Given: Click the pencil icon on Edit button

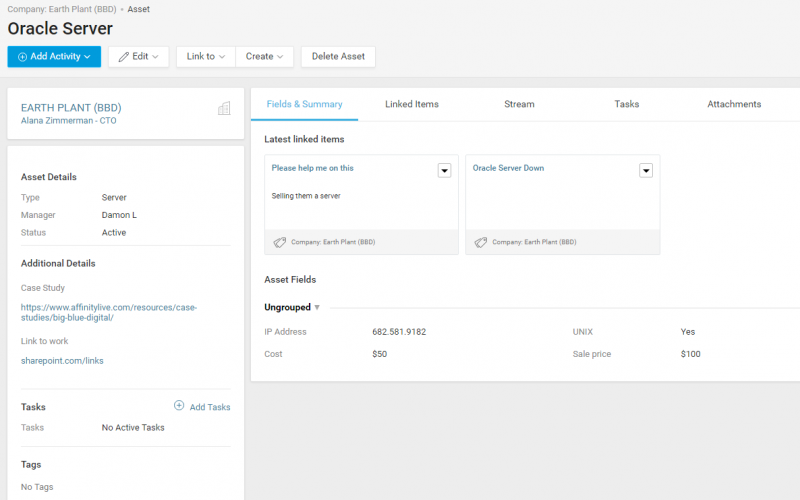Looking at the screenshot, I should pos(124,57).
